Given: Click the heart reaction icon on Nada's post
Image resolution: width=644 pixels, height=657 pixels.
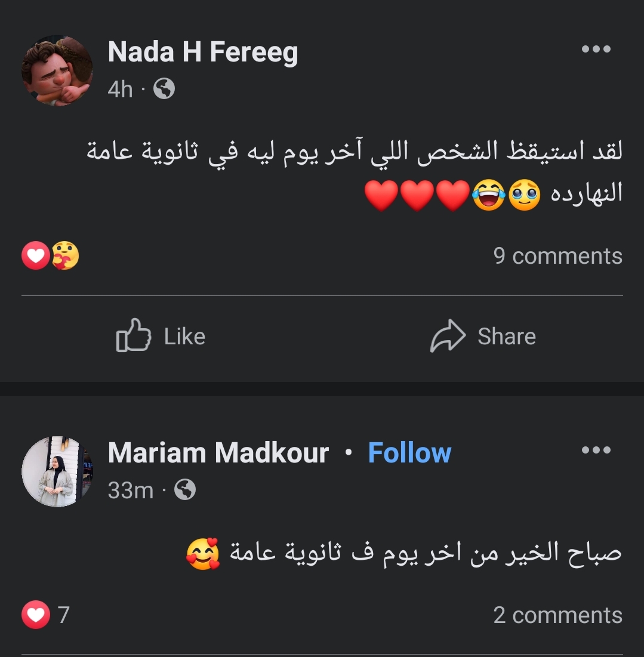Looking at the screenshot, I should tap(35, 256).
